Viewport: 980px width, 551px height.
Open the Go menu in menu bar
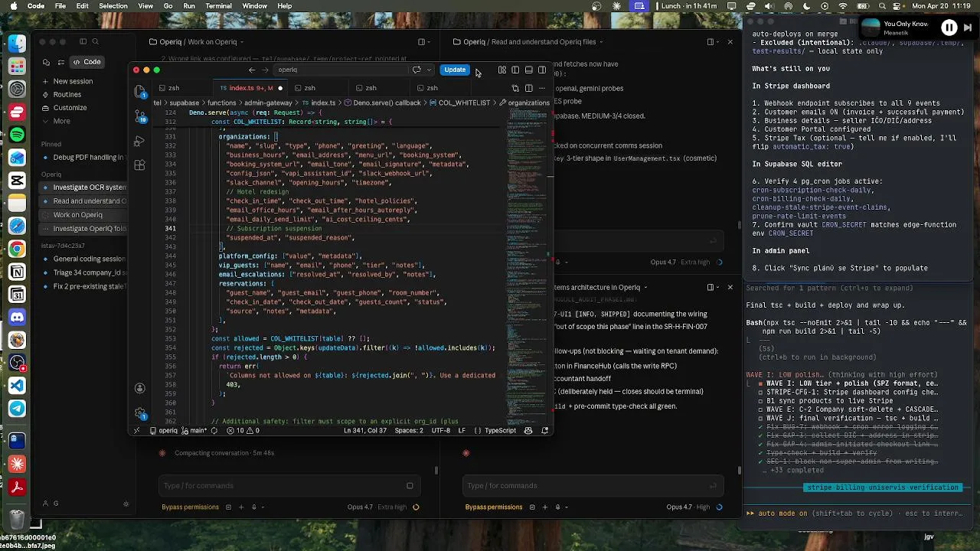[168, 6]
